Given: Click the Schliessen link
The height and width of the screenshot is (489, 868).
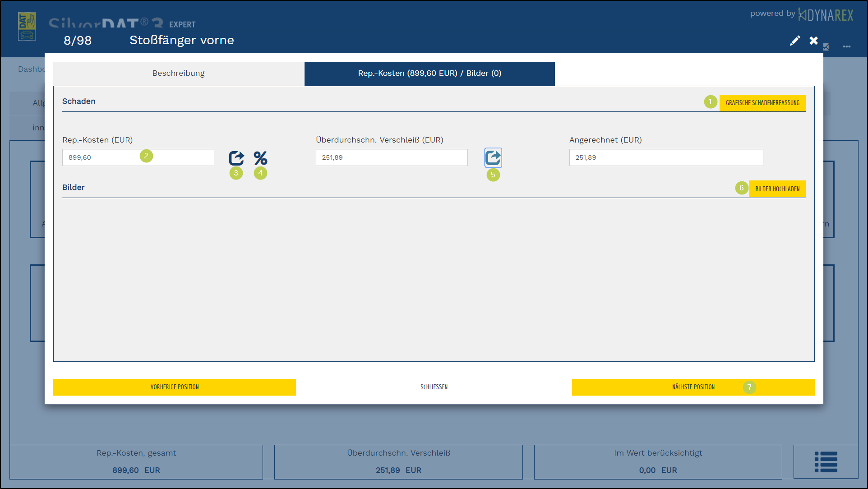Looking at the screenshot, I should (434, 387).
